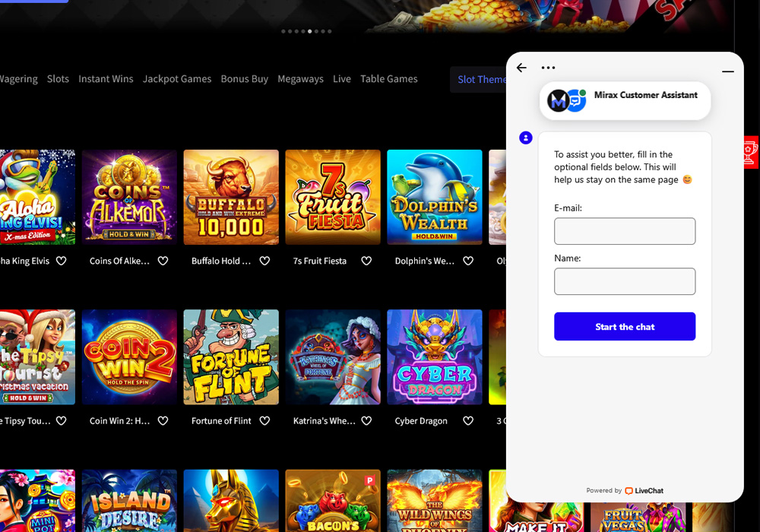The height and width of the screenshot is (532, 760).
Task: Follow the LiveChat powered-by link
Action: tap(643, 491)
